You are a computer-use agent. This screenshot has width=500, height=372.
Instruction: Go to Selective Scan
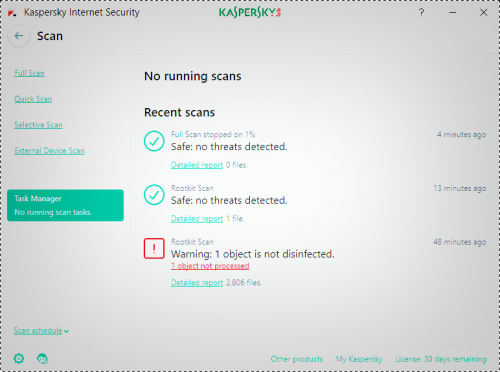[x=38, y=125]
